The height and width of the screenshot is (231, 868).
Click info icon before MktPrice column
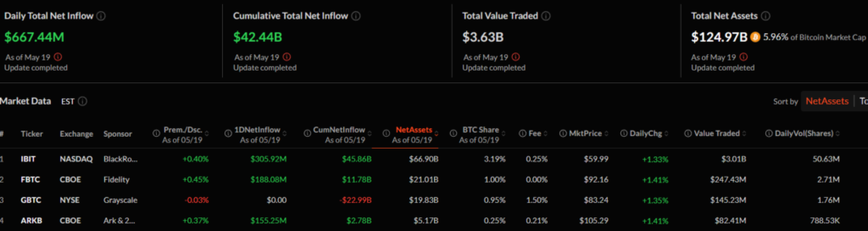[563, 133]
